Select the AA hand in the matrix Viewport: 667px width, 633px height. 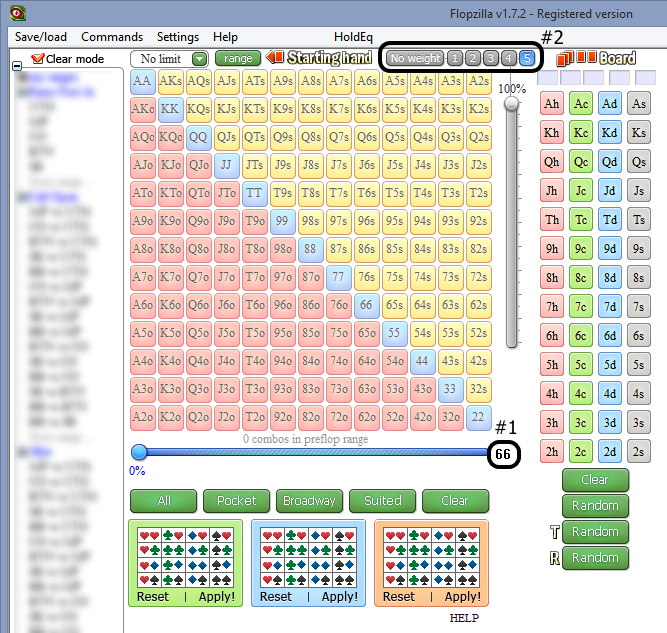[142, 81]
